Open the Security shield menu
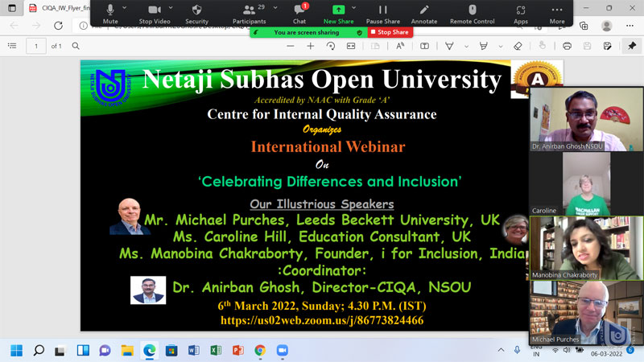Viewport: 644px width, 362px height. [x=196, y=14]
